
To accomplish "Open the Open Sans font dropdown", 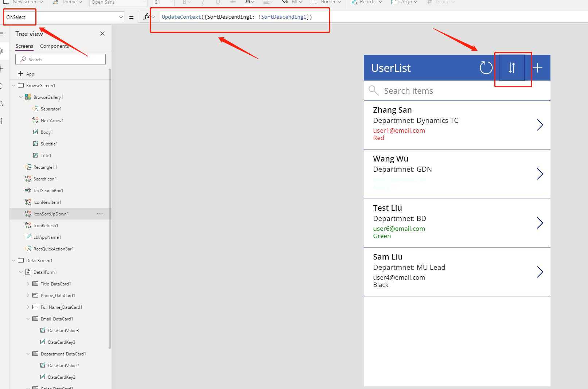I will coord(118,2).
